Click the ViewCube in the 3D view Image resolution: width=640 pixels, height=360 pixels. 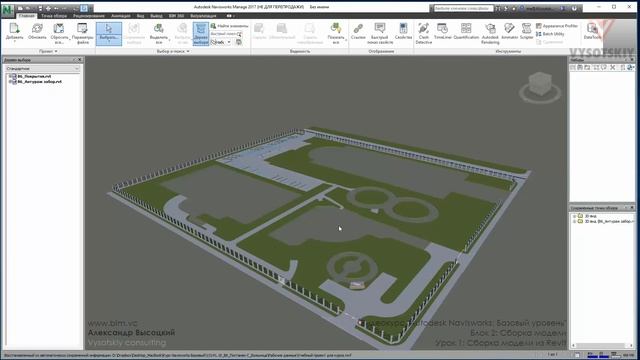540,85
